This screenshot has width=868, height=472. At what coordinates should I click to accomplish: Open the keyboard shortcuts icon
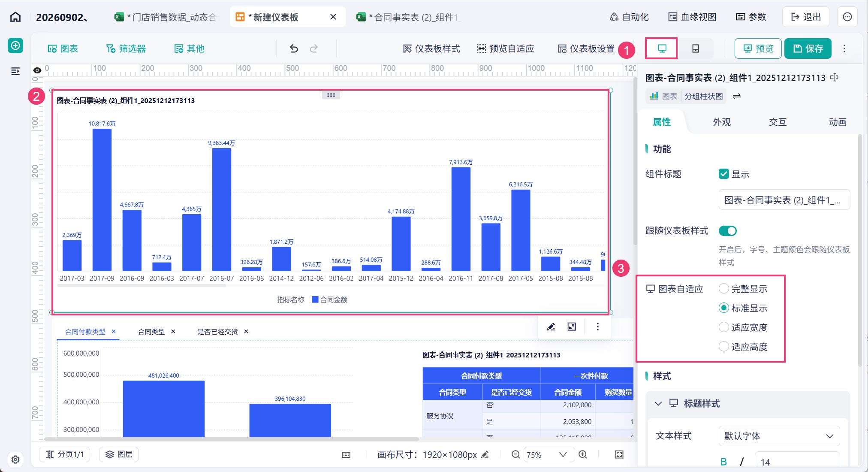[x=346, y=455]
